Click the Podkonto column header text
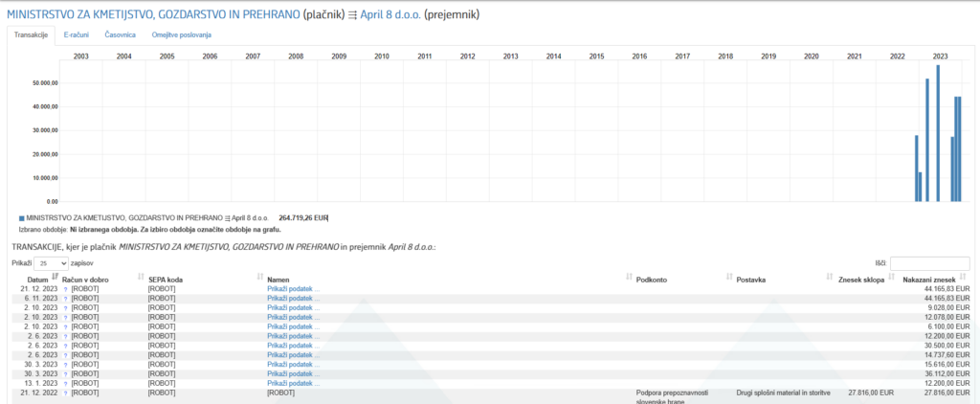 pos(652,280)
